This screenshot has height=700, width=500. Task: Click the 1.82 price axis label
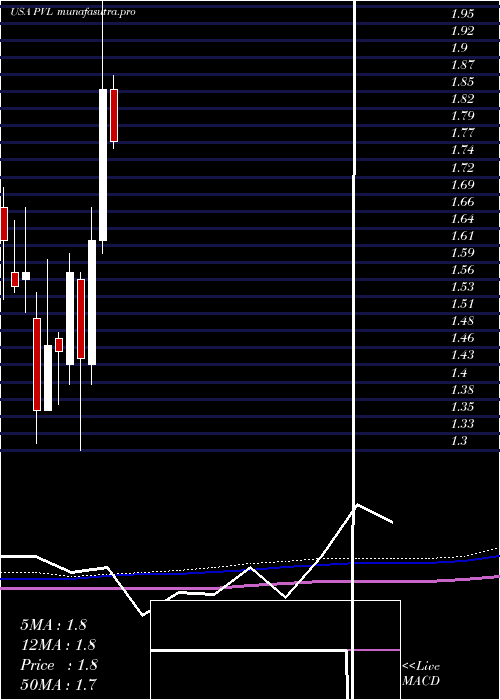(x=462, y=99)
